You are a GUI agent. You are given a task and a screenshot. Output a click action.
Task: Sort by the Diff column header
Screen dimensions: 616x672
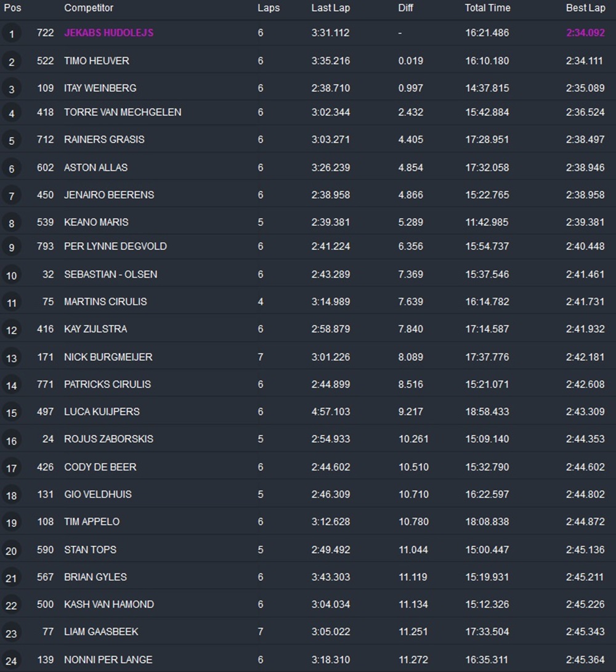click(407, 8)
